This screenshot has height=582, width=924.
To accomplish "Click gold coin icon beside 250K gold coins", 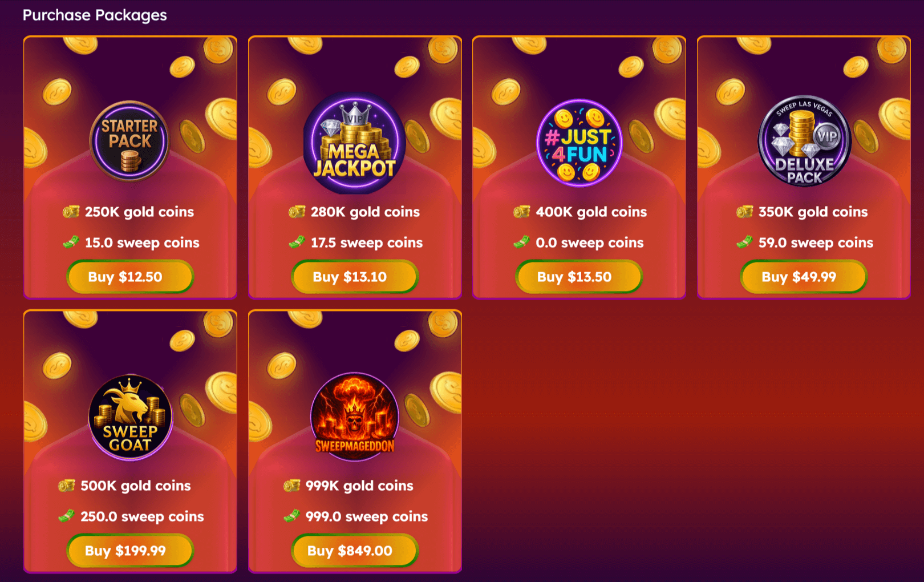I will coord(71,212).
